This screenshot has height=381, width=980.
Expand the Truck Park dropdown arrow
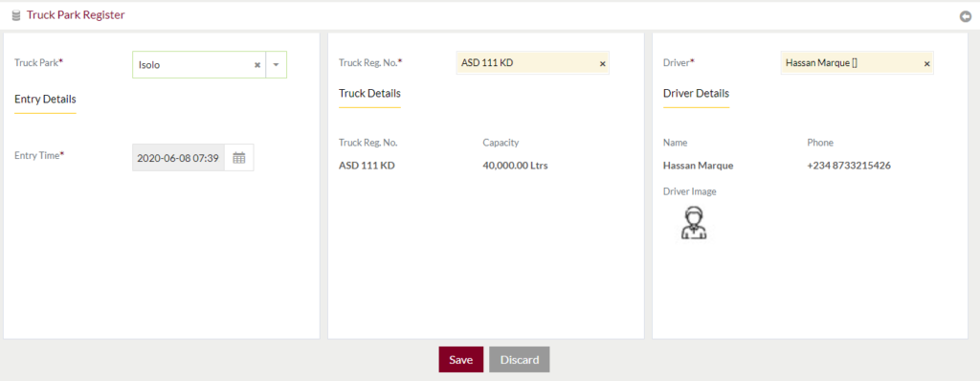point(276,64)
